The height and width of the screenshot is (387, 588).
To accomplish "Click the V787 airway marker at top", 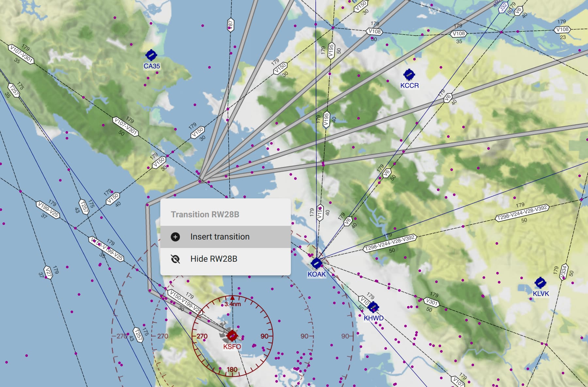I will [x=230, y=24].
